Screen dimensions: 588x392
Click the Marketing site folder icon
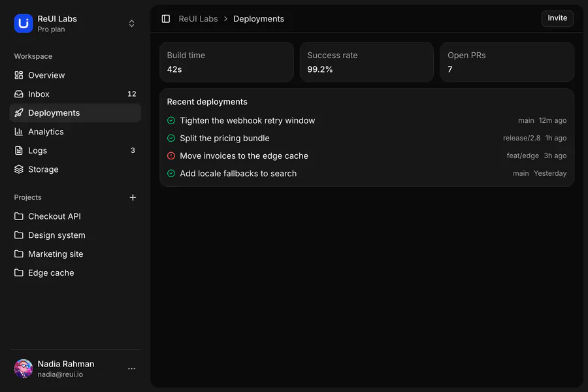point(19,253)
